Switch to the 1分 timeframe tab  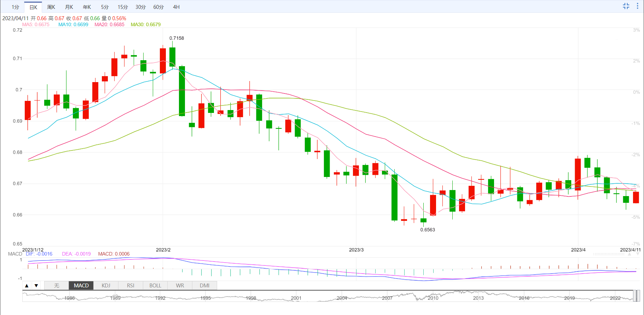pos(15,7)
